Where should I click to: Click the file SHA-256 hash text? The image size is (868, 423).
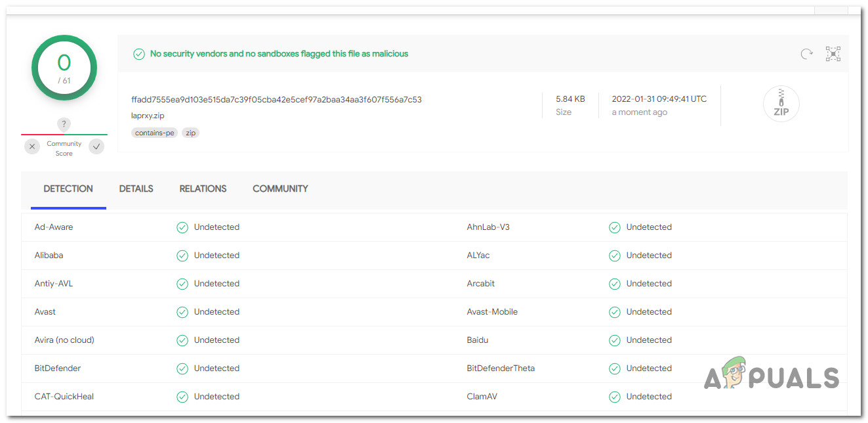276,100
